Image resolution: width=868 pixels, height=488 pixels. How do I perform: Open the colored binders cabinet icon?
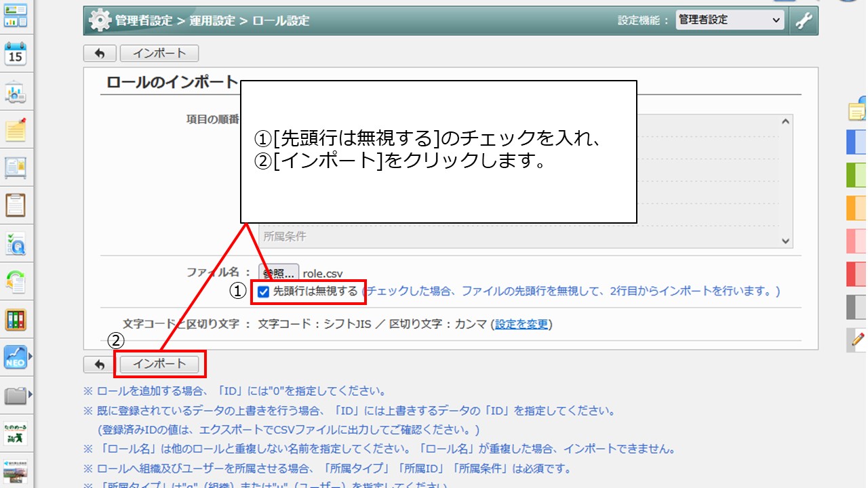click(16, 319)
